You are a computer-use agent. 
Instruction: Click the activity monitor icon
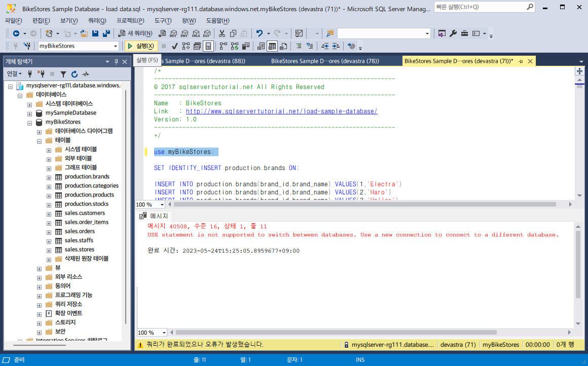tap(299, 34)
